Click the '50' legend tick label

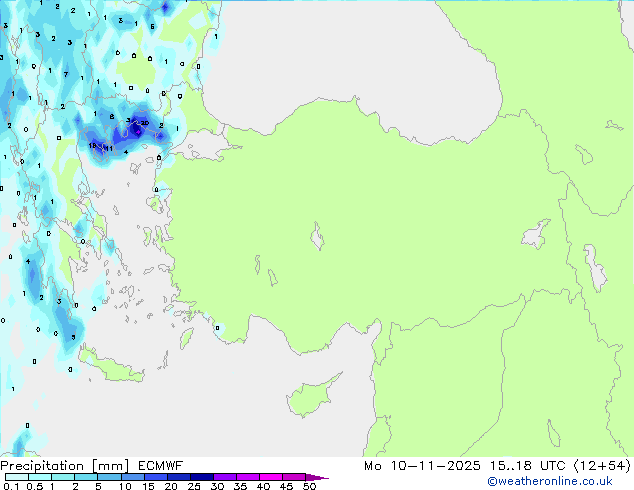point(309,486)
